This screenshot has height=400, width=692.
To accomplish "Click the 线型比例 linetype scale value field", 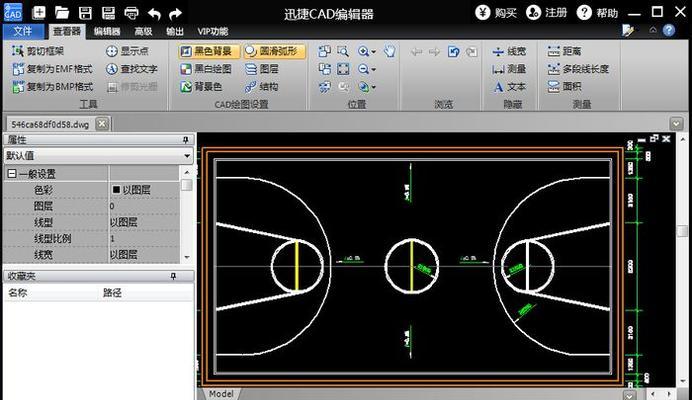I will pos(144,238).
